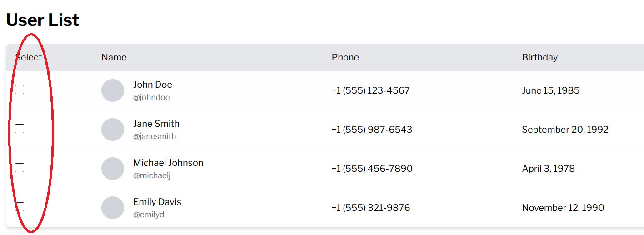Open the John Doe name link

[153, 85]
